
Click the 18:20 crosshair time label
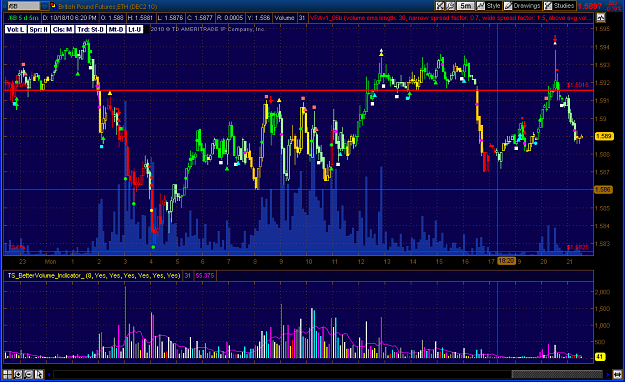(506, 261)
